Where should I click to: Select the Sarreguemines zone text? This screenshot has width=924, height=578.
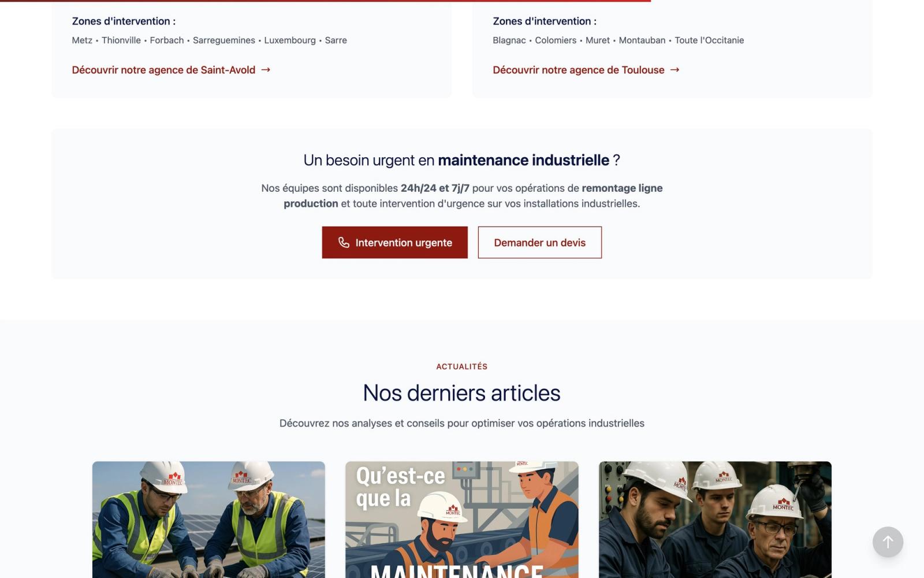(x=224, y=40)
